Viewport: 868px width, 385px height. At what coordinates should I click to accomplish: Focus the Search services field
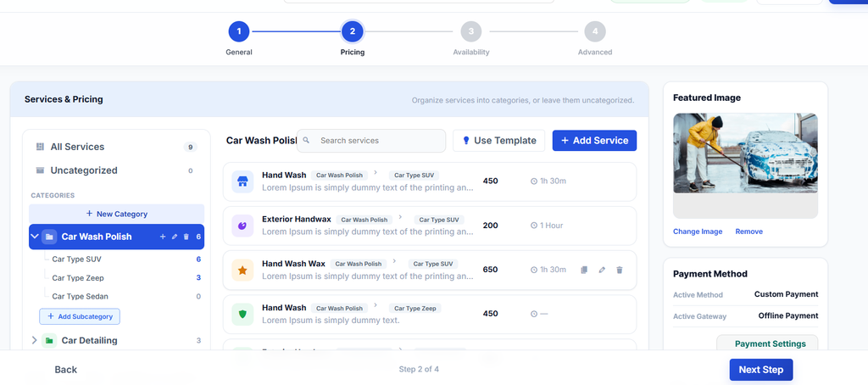tap(371, 141)
